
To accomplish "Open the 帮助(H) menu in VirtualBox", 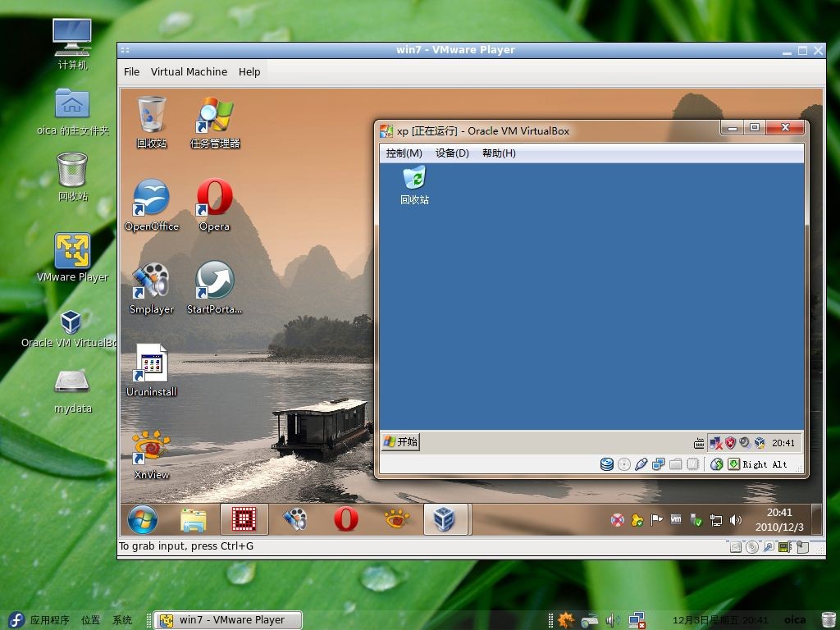I will coord(499,153).
